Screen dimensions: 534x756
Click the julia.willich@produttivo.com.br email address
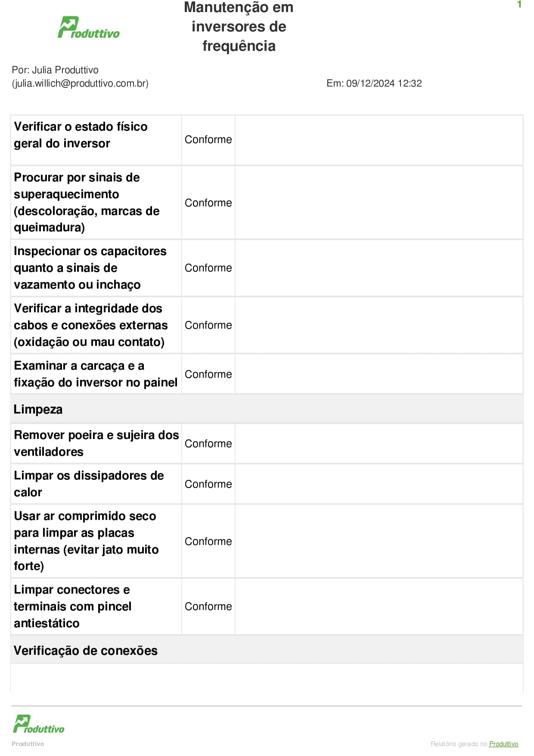click(x=80, y=84)
